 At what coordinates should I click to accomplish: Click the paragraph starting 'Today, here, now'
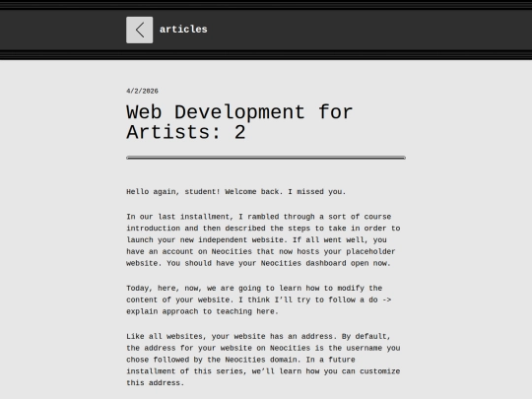click(259, 299)
